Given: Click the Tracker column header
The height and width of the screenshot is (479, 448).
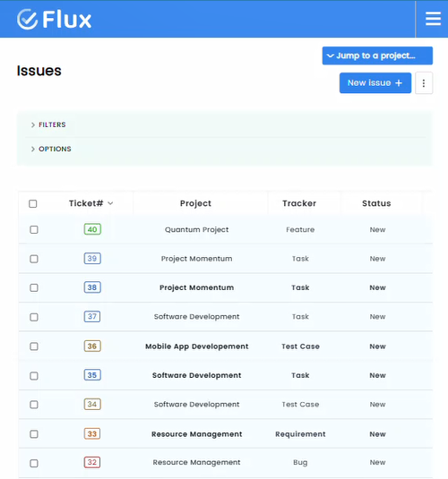Looking at the screenshot, I should [x=299, y=203].
